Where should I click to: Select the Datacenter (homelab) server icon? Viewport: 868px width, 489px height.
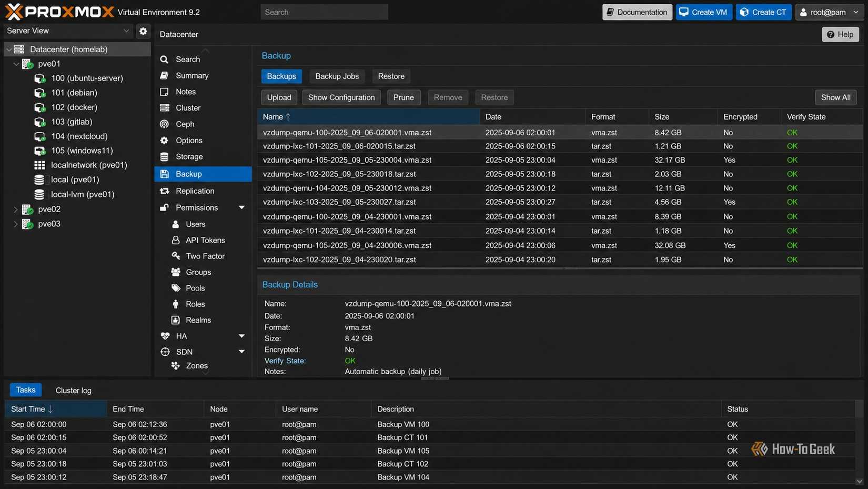coord(19,49)
